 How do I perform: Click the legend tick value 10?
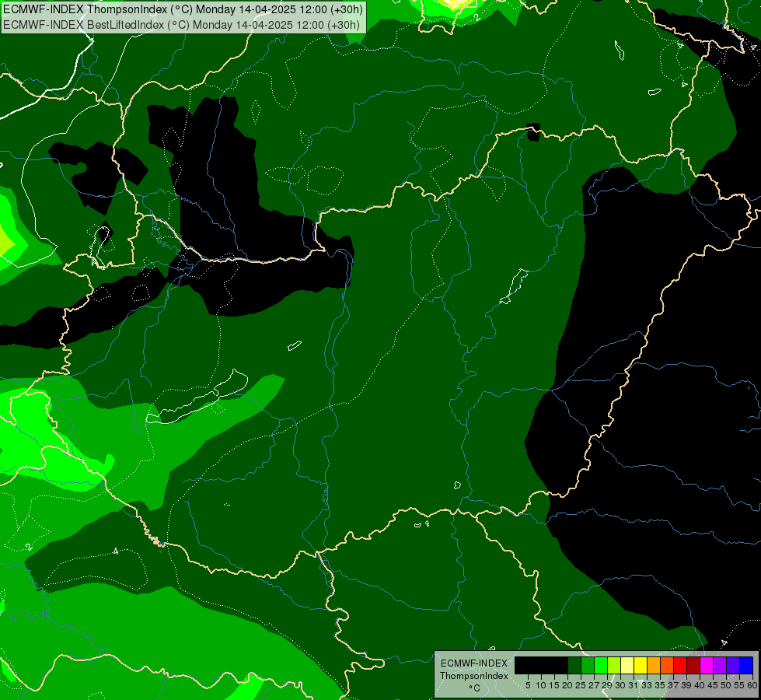point(541,685)
